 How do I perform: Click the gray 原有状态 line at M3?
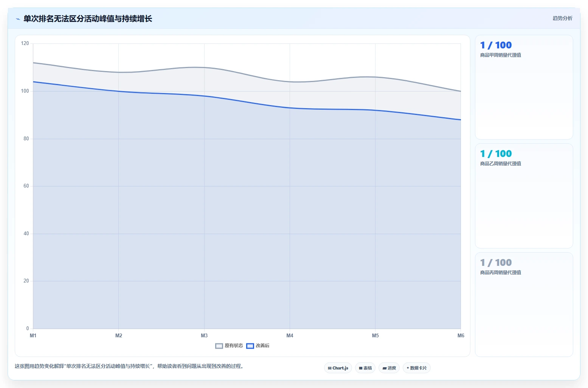[204, 67]
